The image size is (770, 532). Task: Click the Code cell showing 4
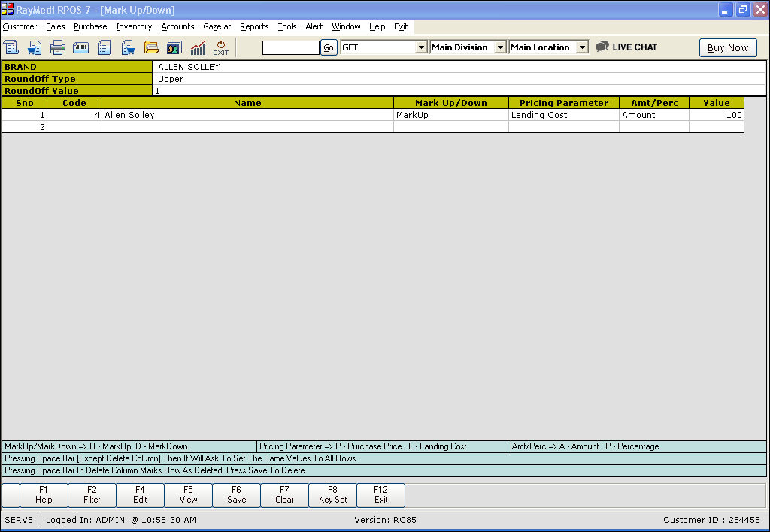[74, 115]
